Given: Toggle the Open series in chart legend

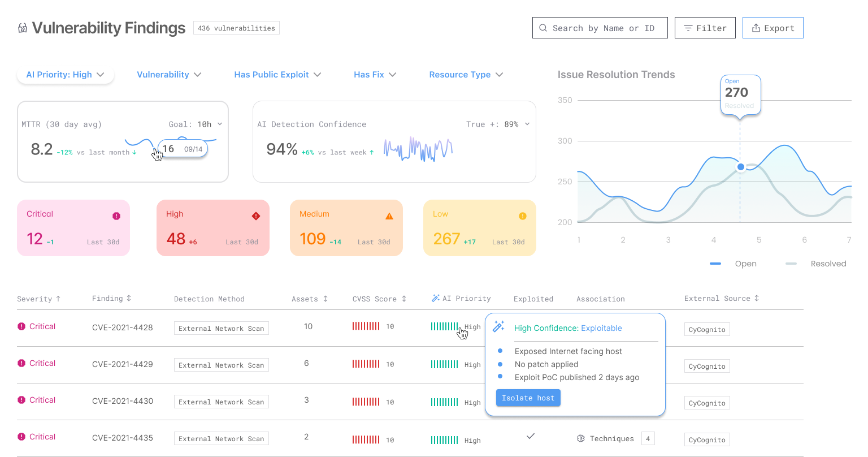Looking at the screenshot, I should [734, 264].
